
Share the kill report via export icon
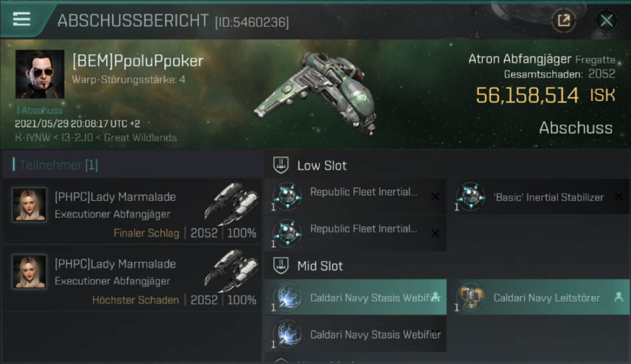[x=564, y=20]
